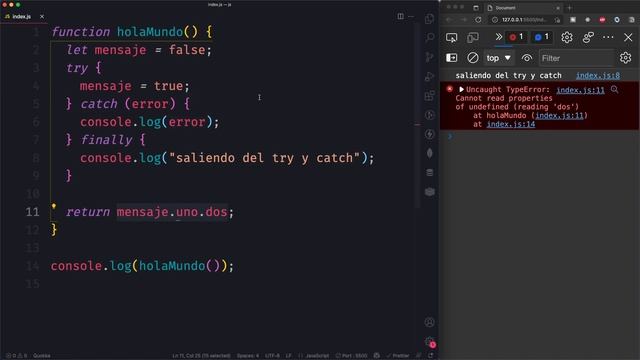The width and height of the screenshot is (640, 360).
Task: Open the top JavaScript context dropdown
Action: click(498, 58)
